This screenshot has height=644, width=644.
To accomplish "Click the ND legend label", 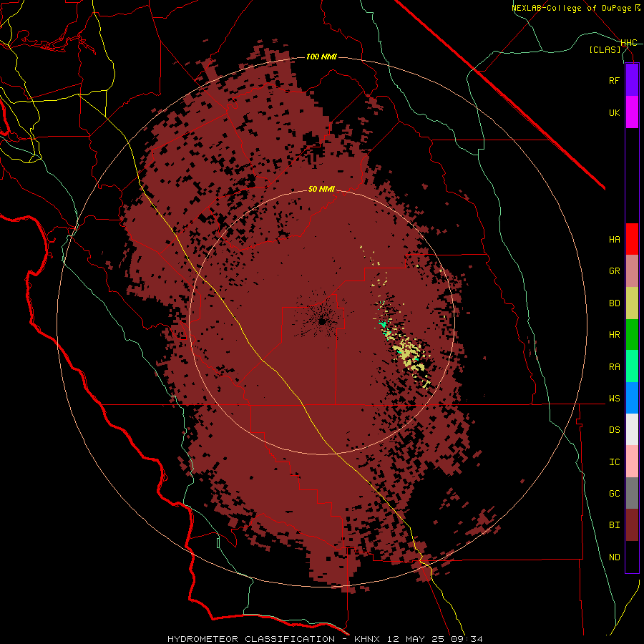I will click(x=614, y=557).
